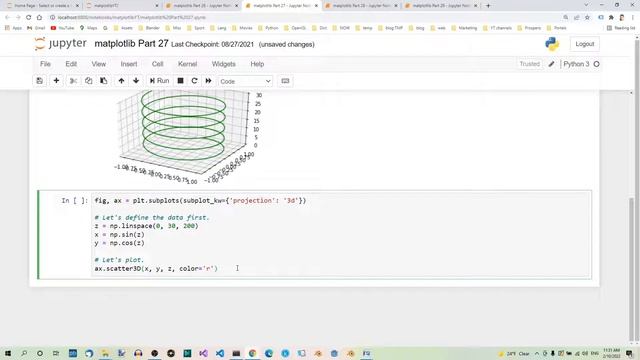The image size is (640, 360).
Task: Open the Insert menu
Action: click(129, 64)
